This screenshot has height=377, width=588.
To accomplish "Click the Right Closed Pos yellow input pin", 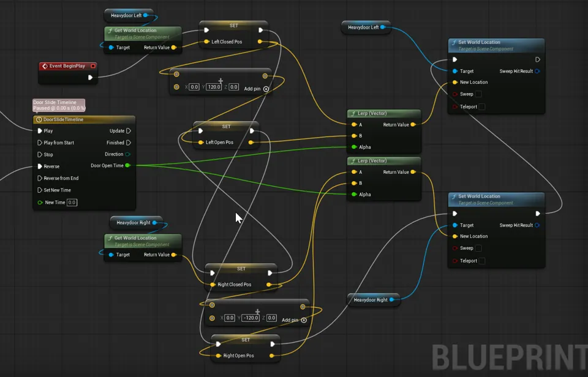I will [213, 285].
